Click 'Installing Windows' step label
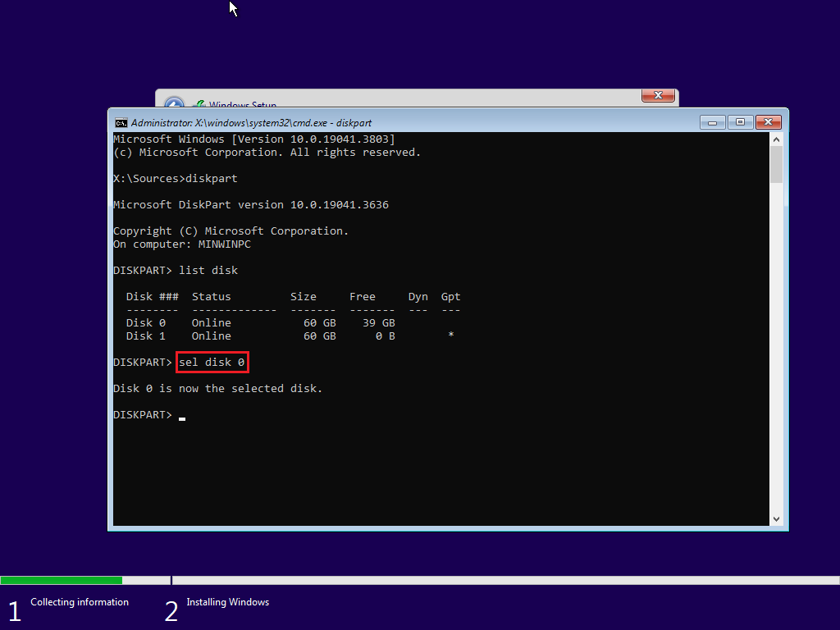This screenshot has width=840, height=630. click(228, 602)
